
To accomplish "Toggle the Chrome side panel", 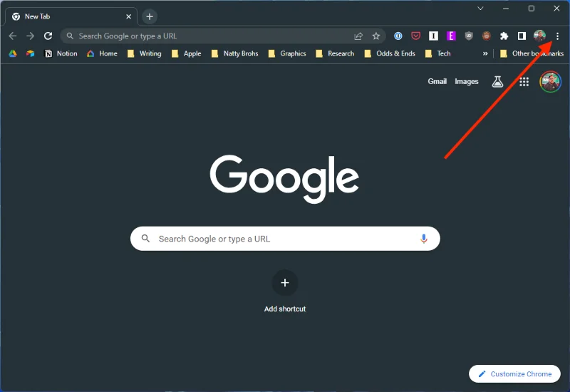I will 522,36.
